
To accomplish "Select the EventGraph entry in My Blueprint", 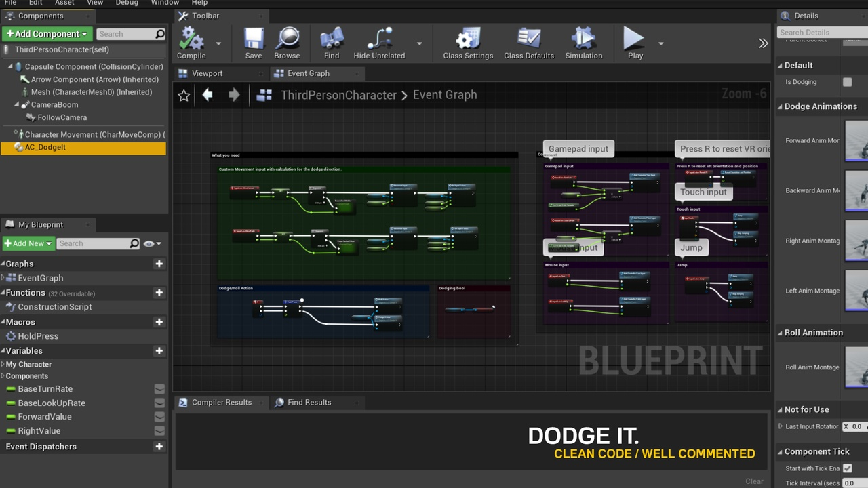I will point(41,278).
